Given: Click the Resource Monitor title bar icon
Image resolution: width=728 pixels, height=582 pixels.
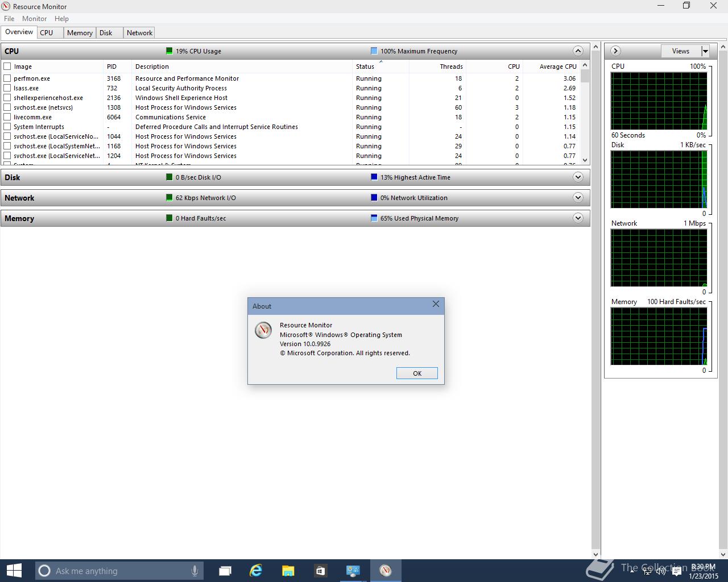Looking at the screenshot, I should pyautogui.click(x=6, y=6).
